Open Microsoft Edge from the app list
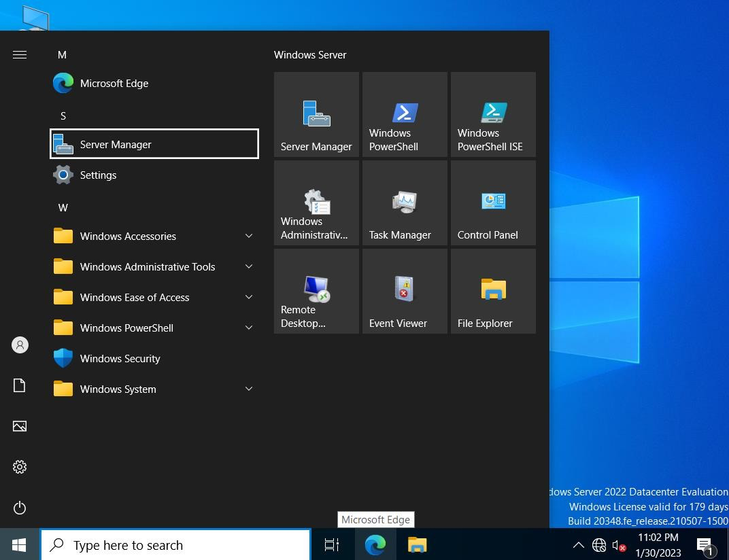The image size is (729, 560). (x=154, y=83)
